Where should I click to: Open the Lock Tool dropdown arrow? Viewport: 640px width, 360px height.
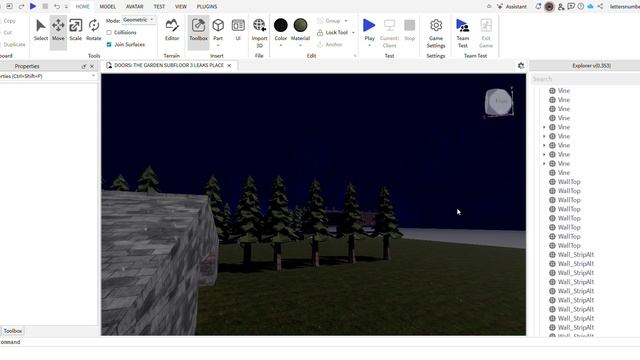(x=353, y=32)
